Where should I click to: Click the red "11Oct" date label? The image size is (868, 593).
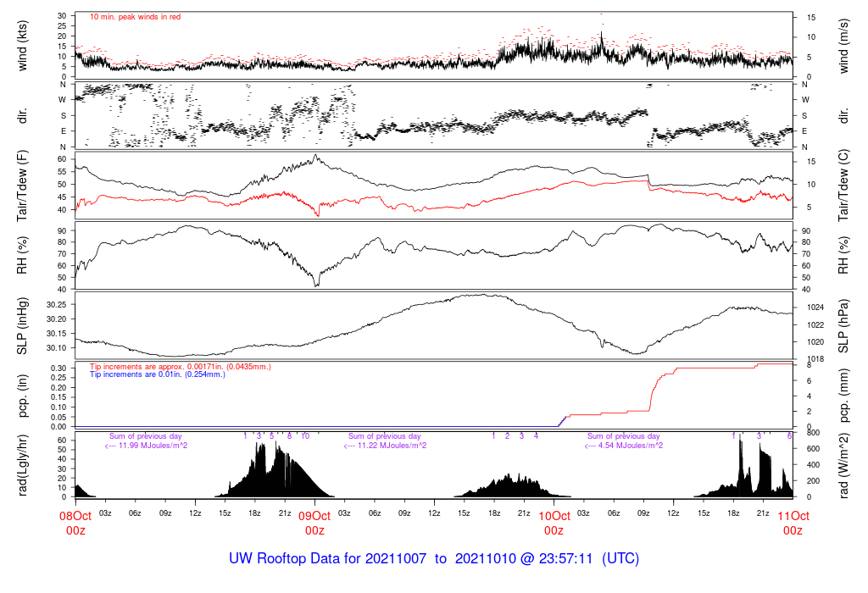click(793, 516)
